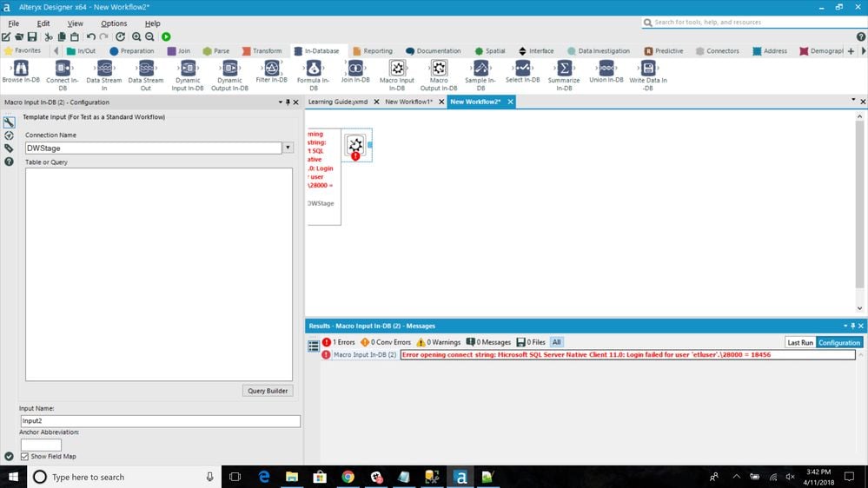Screen dimensions: 868x488
Task: Add a tool category with plus button
Action: click(851, 51)
